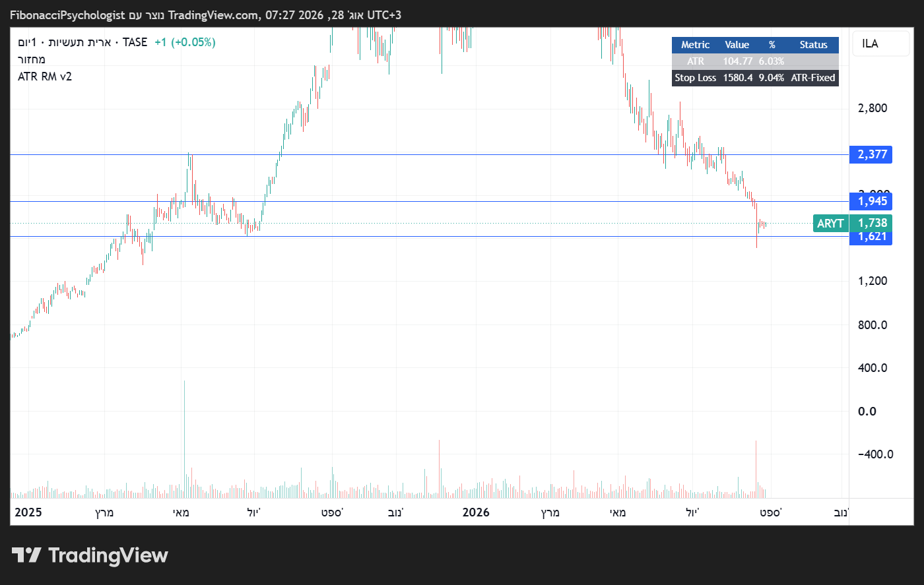Click the 0.0 price axis label
Image resolution: width=924 pixels, height=585 pixels.
(867, 412)
